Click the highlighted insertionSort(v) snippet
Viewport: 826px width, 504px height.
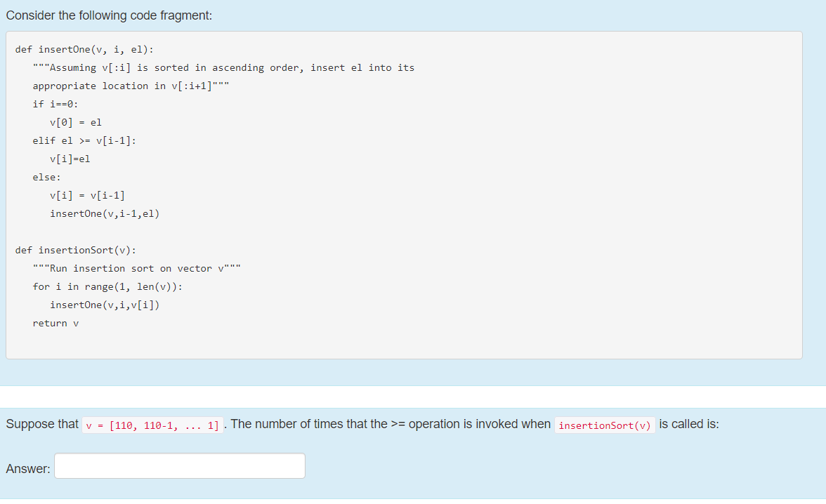(x=605, y=425)
